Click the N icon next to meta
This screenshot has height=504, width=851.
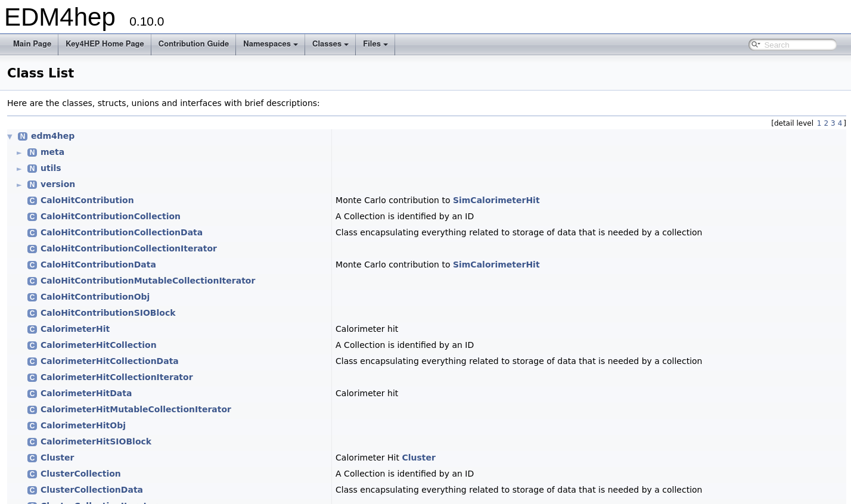pyautogui.click(x=32, y=153)
